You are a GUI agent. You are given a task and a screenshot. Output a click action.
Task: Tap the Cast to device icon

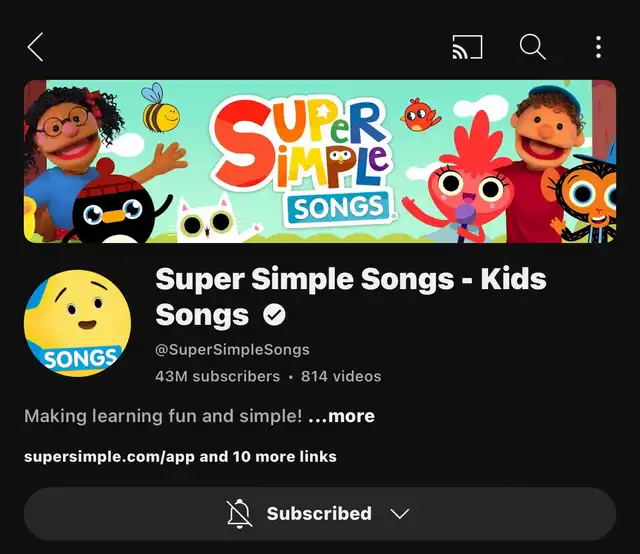(467, 47)
